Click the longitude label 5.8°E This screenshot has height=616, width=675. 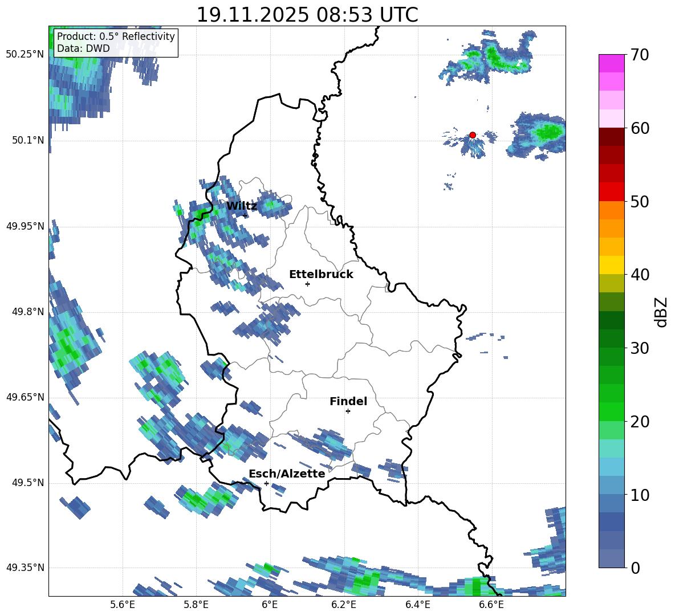pyautogui.click(x=196, y=605)
